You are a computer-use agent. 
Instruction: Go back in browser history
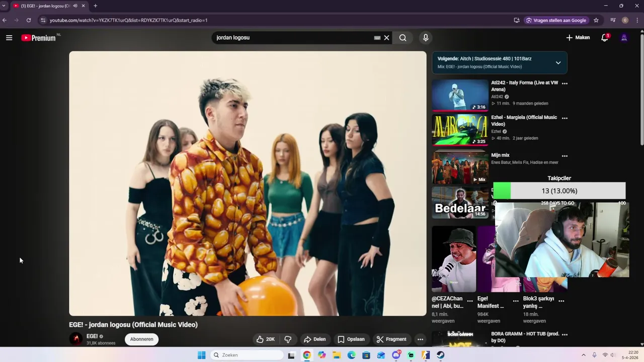[x=5, y=20]
